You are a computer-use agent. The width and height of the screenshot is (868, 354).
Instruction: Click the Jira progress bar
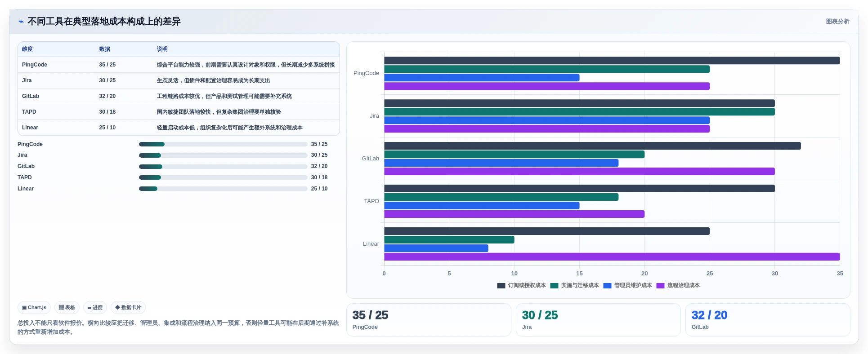click(x=223, y=155)
